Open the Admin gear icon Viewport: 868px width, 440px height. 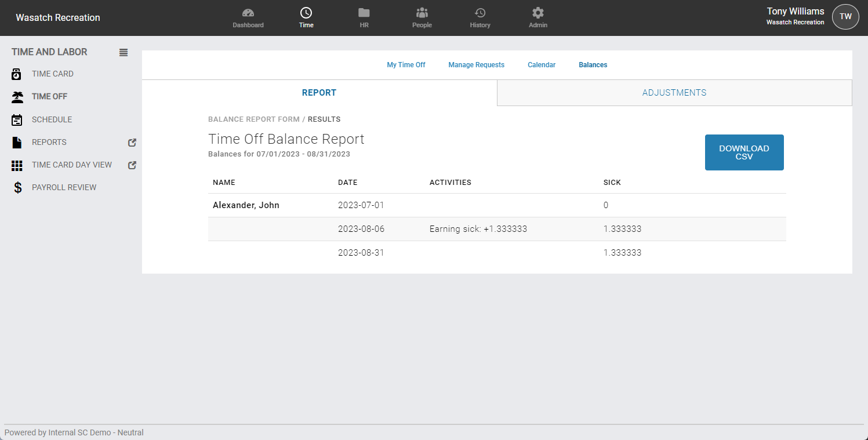[538, 13]
